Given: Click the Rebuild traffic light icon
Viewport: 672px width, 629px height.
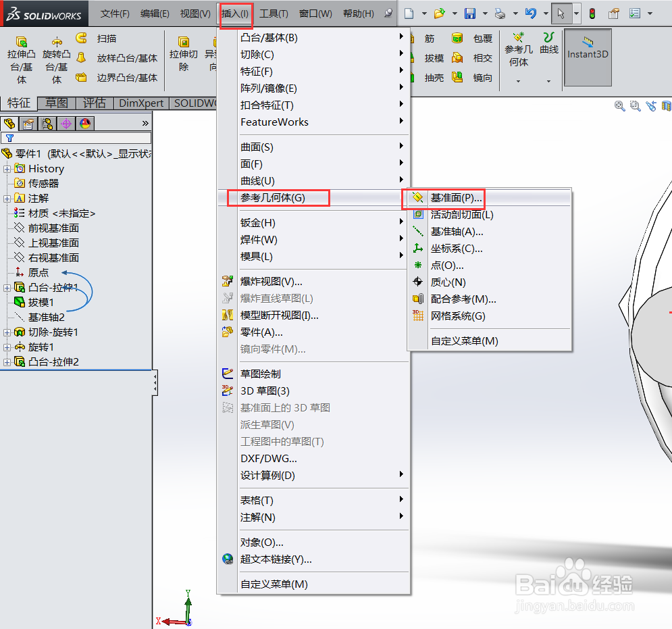Looking at the screenshot, I should pos(592,14).
